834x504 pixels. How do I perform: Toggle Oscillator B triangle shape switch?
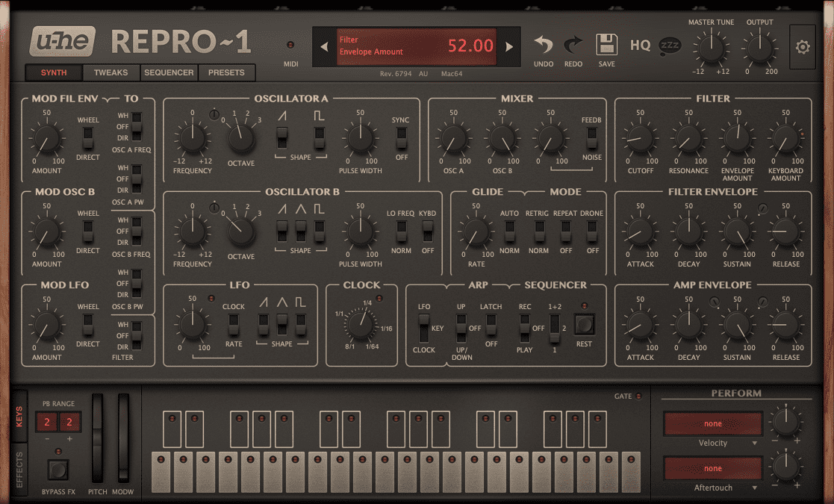pos(300,231)
